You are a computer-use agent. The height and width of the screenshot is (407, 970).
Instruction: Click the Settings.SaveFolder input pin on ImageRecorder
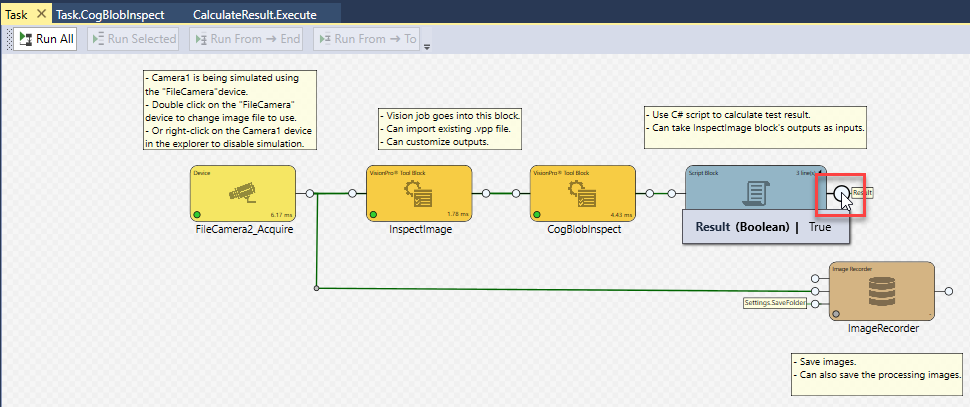coord(816,303)
